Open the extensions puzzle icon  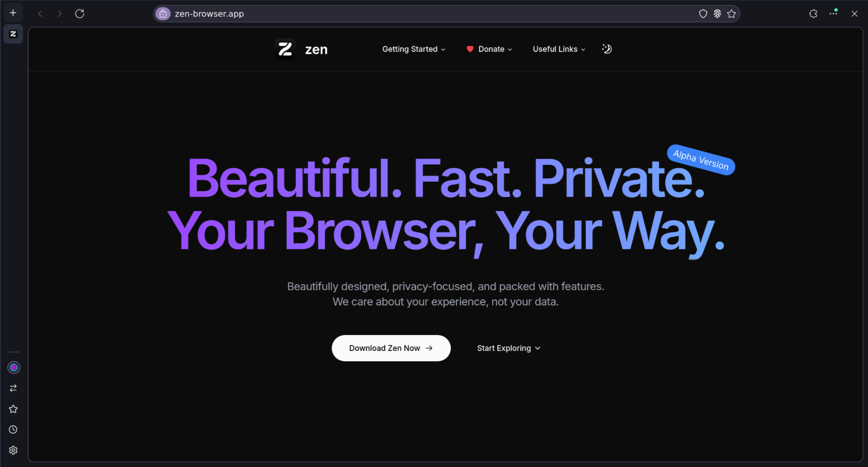(x=813, y=14)
